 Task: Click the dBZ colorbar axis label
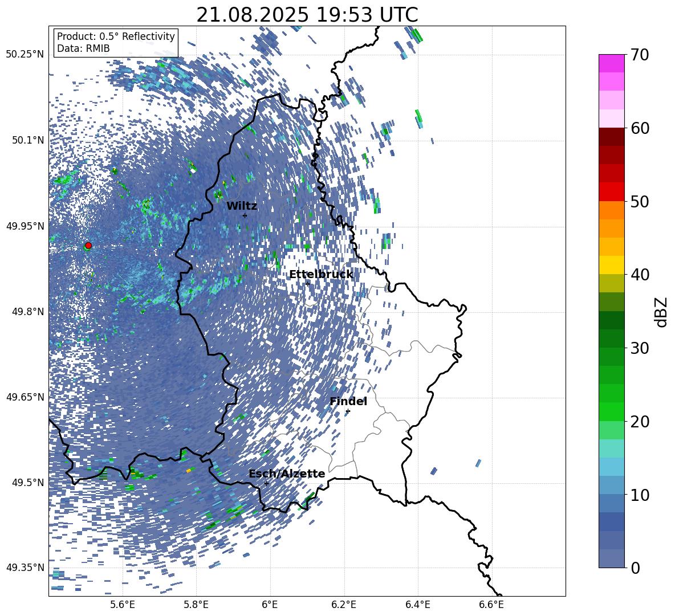[x=662, y=312]
